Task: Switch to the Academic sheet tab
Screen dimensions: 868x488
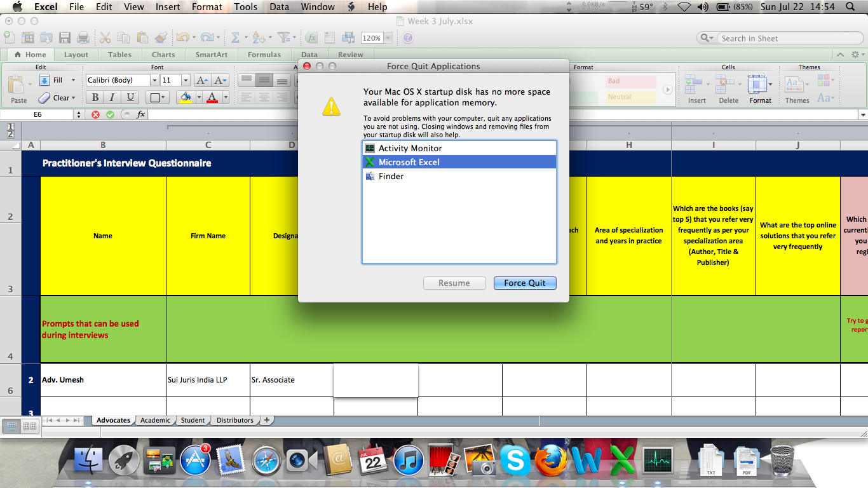Action: pyautogui.click(x=155, y=420)
